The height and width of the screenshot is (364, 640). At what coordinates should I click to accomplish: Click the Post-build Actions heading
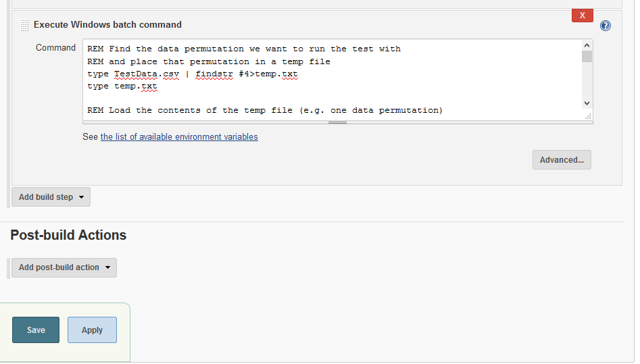(x=68, y=235)
